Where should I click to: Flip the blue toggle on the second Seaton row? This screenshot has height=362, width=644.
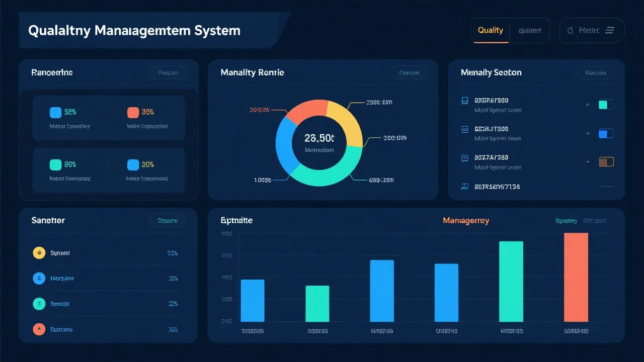click(606, 133)
